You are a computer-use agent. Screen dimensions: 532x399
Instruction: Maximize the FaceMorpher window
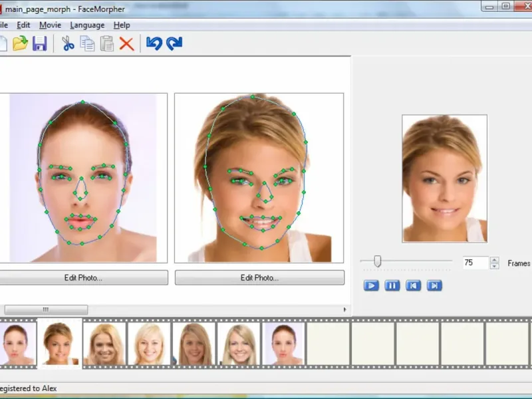(x=505, y=6)
